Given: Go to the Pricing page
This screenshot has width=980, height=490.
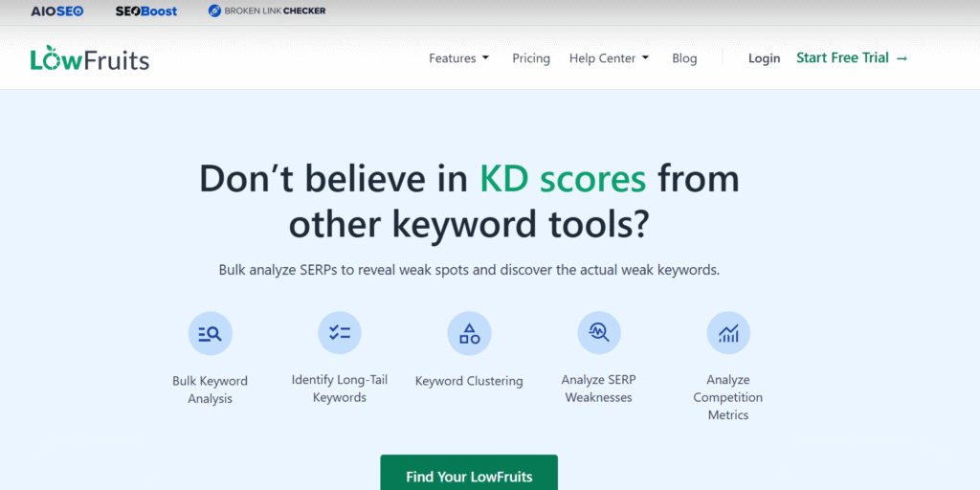Looking at the screenshot, I should coord(531,58).
